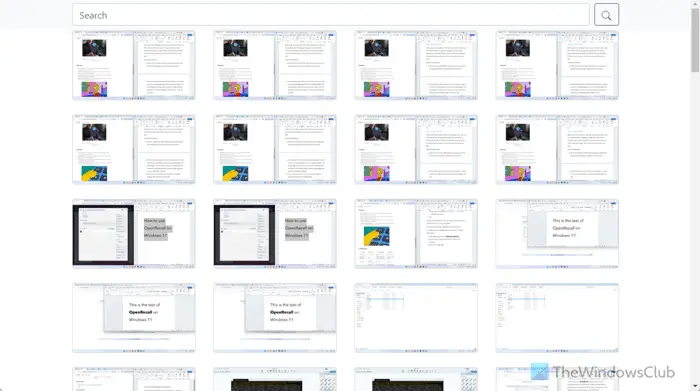Viewport: 700px width, 391px height.
Task: Open rightmost second-row thumbnail with purple cartoon
Action: (557, 150)
